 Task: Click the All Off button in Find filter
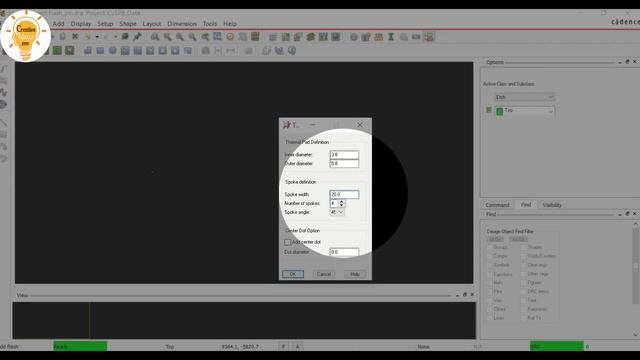pos(518,239)
